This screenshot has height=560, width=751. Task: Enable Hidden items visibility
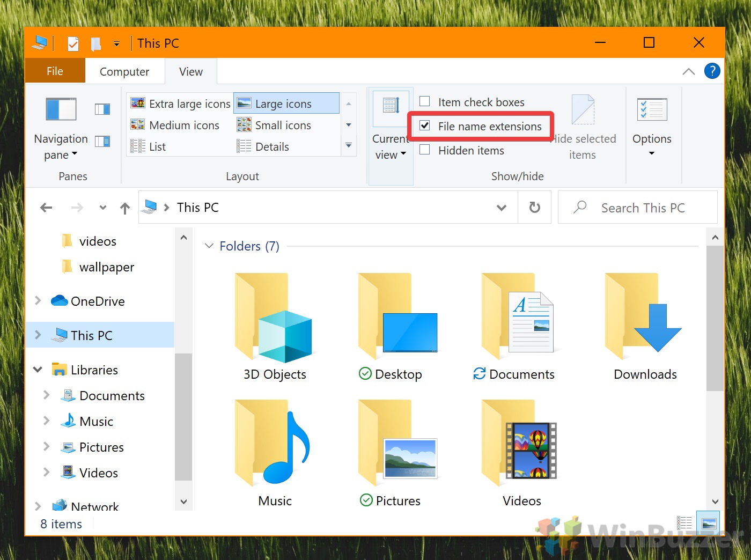click(x=424, y=151)
